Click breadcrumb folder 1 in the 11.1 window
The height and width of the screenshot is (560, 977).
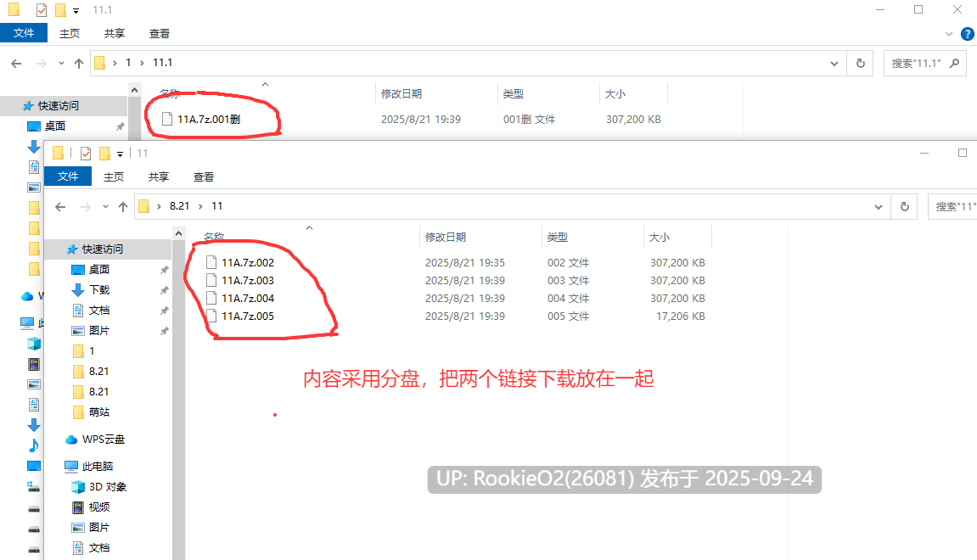(128, 63)
